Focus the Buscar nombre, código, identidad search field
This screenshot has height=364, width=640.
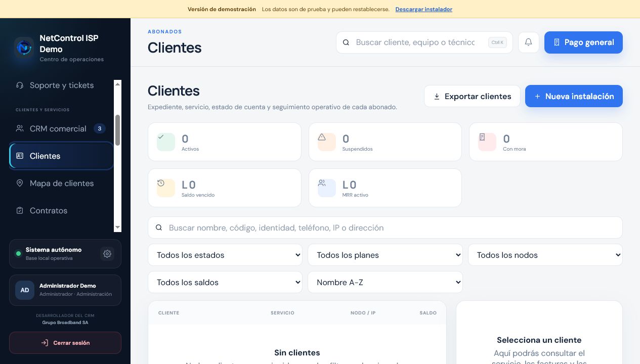pyautogui.click(x=385, y=227)
